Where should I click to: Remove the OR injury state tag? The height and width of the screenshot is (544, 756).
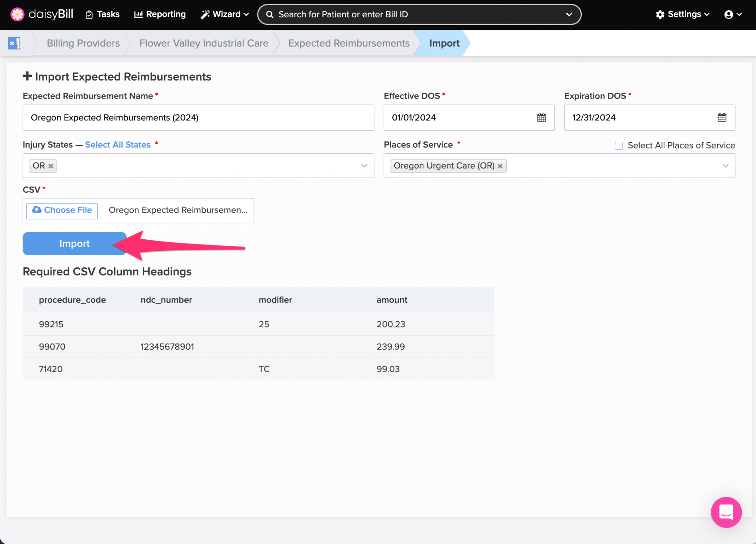pos(51,166)
